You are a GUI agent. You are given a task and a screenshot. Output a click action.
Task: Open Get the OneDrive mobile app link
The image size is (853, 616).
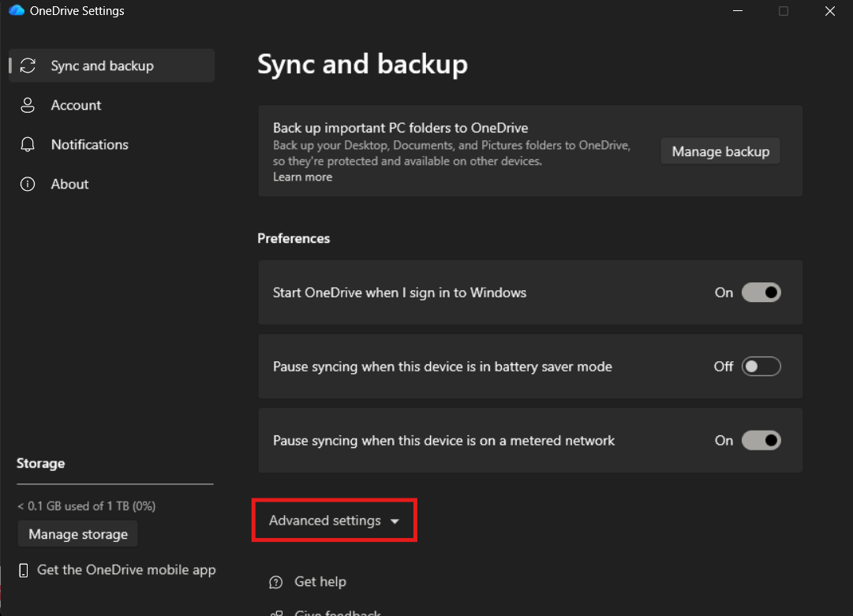(x=126, y=569)
